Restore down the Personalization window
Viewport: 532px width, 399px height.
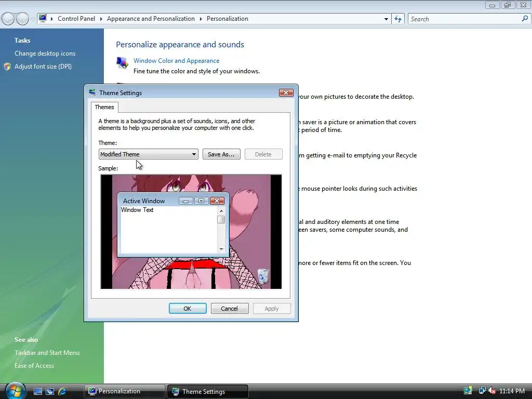tap(508, 5)
